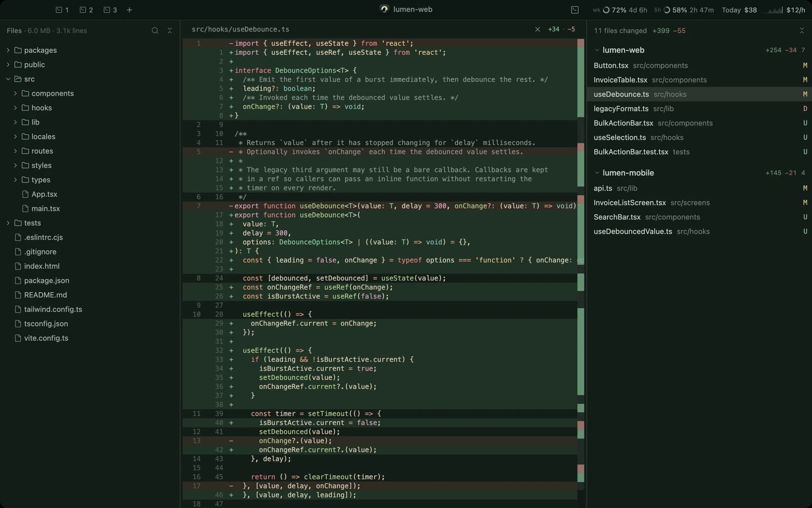This screenshot has width=812, height=508.
Task: Click the +34 additions count in diff header
Action: coord(554,29)
